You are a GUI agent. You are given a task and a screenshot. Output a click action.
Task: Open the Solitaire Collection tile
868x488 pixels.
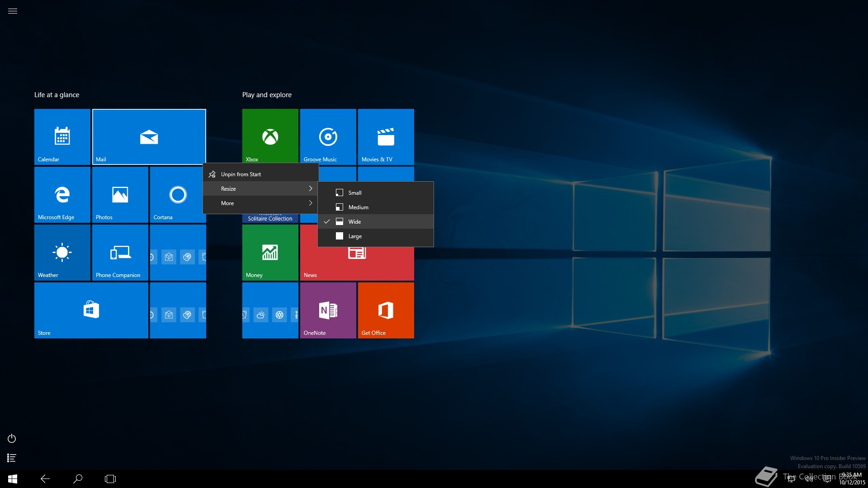[x=270, y=218]
